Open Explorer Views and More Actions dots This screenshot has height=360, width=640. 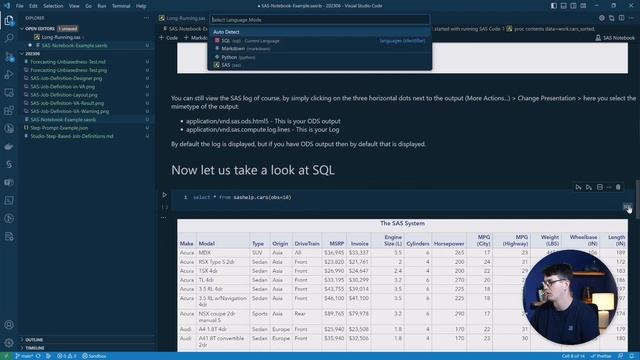(146, 18)
